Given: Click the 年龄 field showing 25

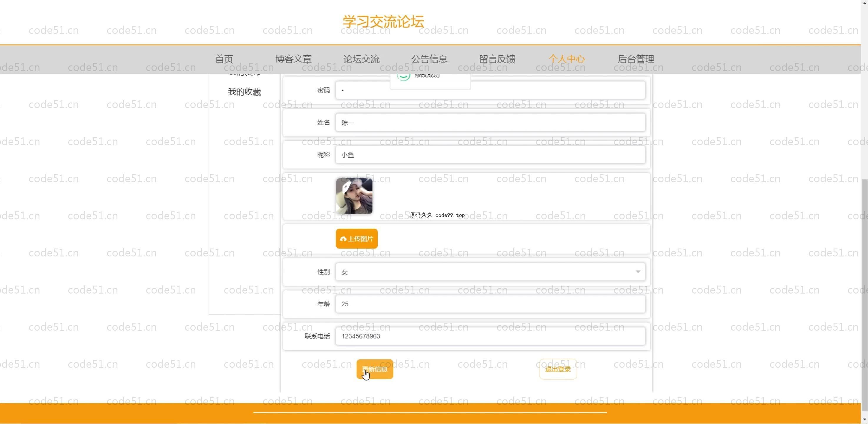Looking at the screenshot, I should [490, 304].
